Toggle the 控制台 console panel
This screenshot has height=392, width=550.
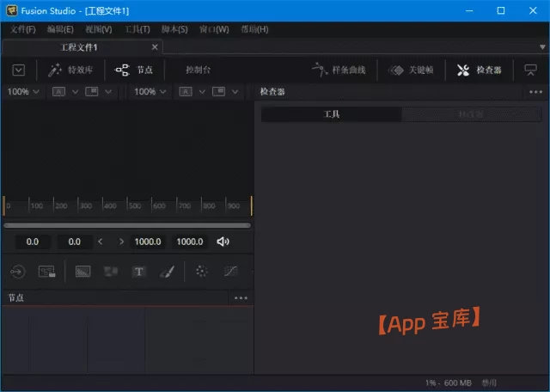pos(199,70)
